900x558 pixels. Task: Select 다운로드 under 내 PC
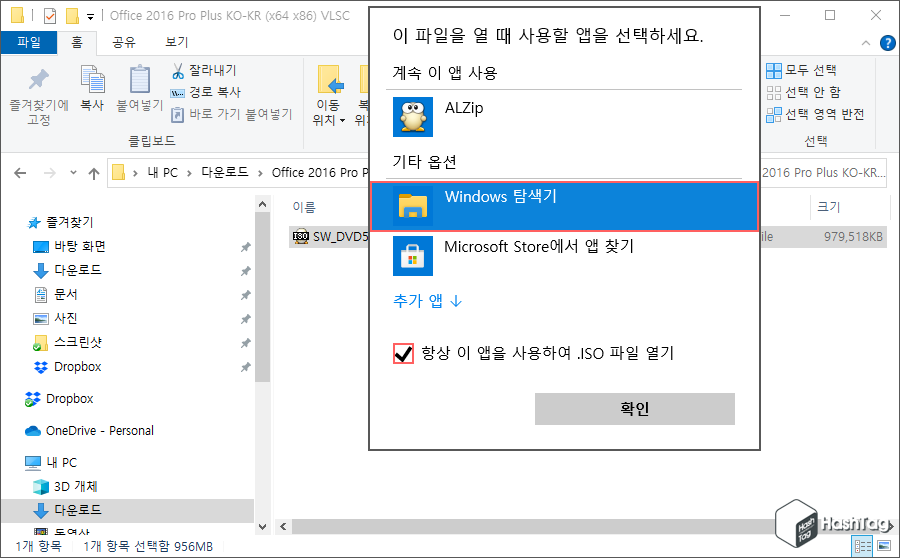68,510
